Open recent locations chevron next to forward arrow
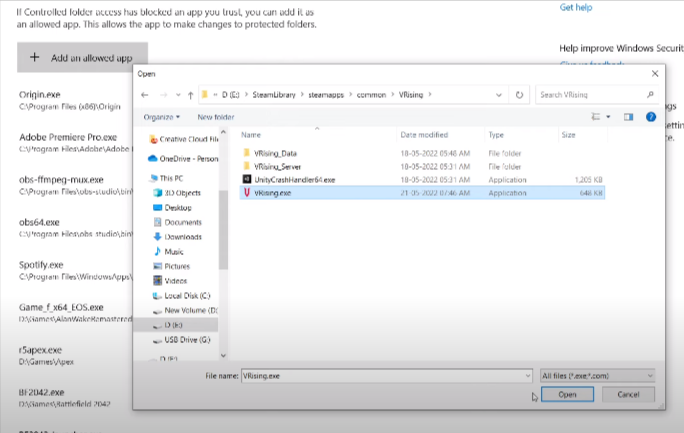 point(178,95)
